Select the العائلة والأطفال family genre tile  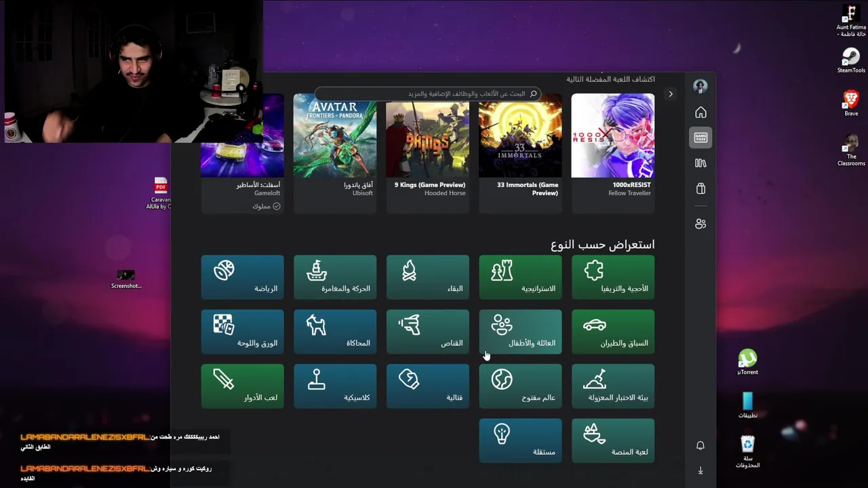click(520, 331)
